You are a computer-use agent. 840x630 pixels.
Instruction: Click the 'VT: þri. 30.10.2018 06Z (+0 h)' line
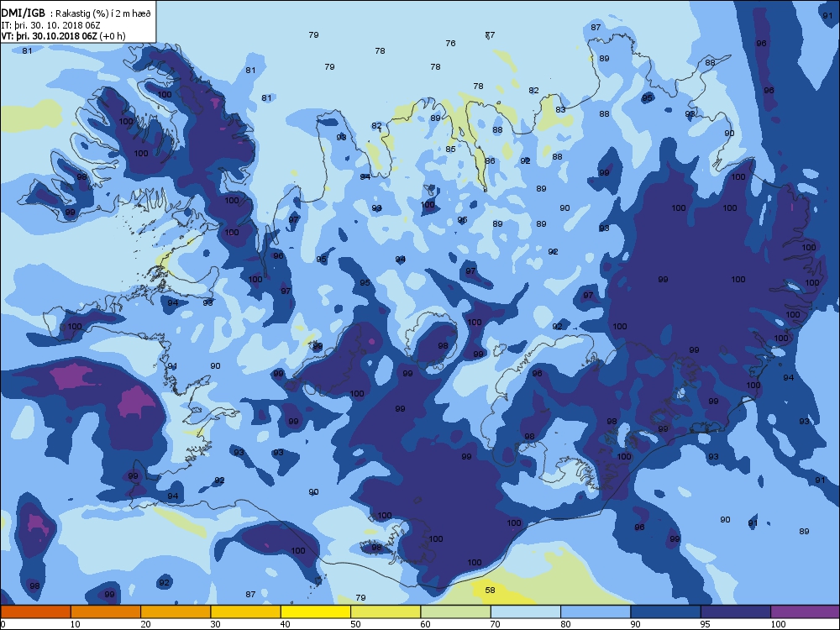63,36
